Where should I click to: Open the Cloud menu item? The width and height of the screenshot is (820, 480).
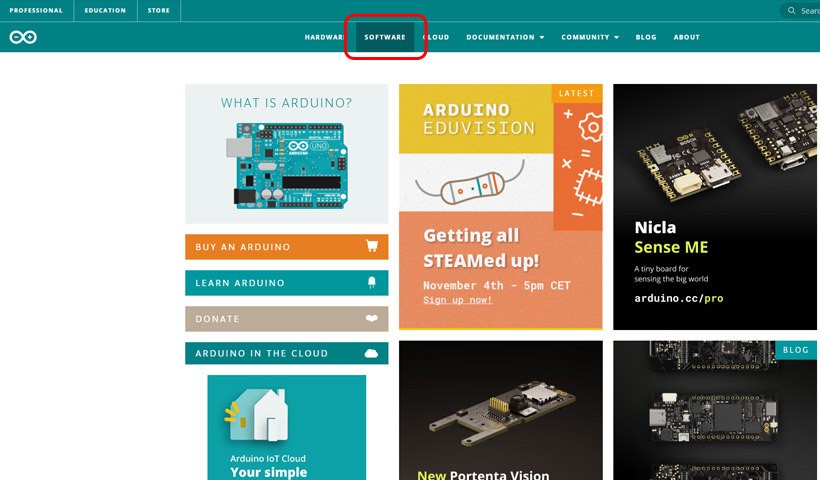[436, 37]
